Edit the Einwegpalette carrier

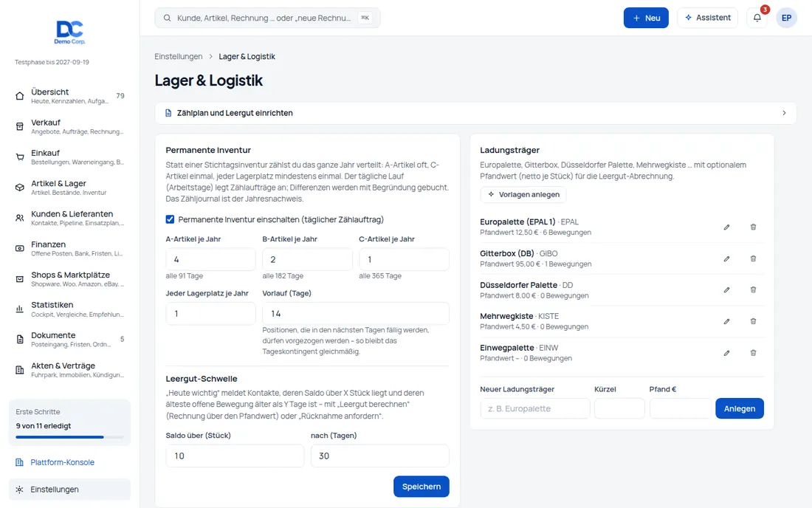coord(726,353)
